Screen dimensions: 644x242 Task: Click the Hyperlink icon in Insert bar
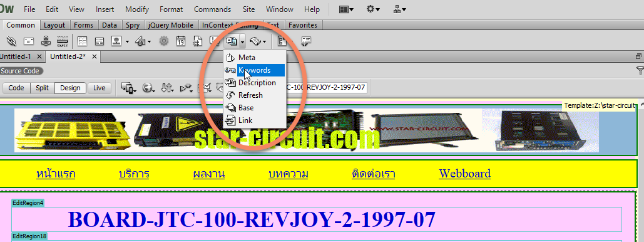pyautogui.click(x=11, y=41)
